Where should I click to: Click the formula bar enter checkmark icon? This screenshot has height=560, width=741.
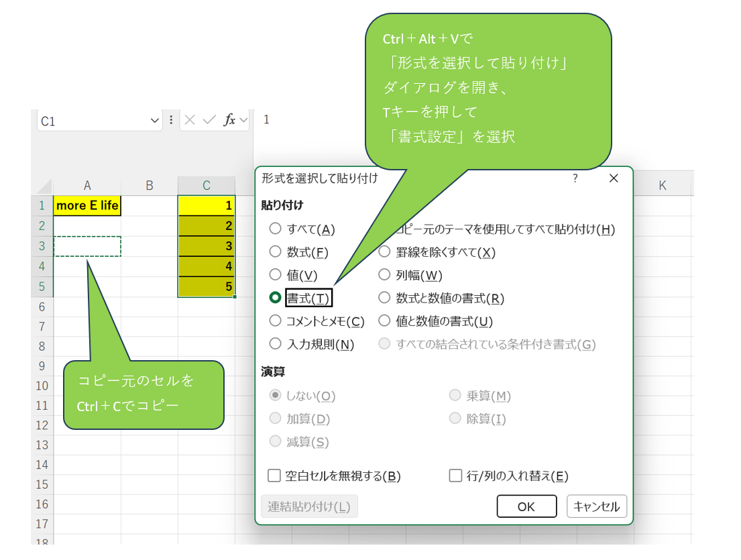[209, 120]
